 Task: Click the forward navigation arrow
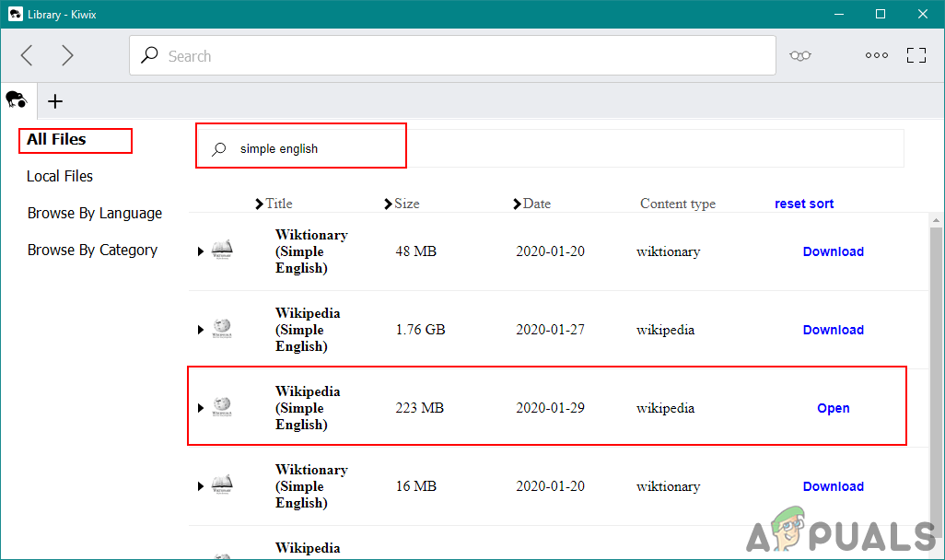tap(67, 56)
